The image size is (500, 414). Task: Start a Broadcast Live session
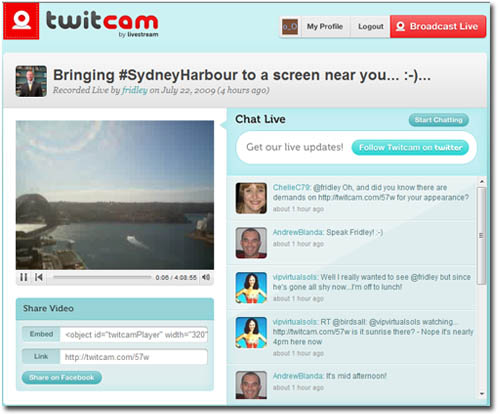438,27
